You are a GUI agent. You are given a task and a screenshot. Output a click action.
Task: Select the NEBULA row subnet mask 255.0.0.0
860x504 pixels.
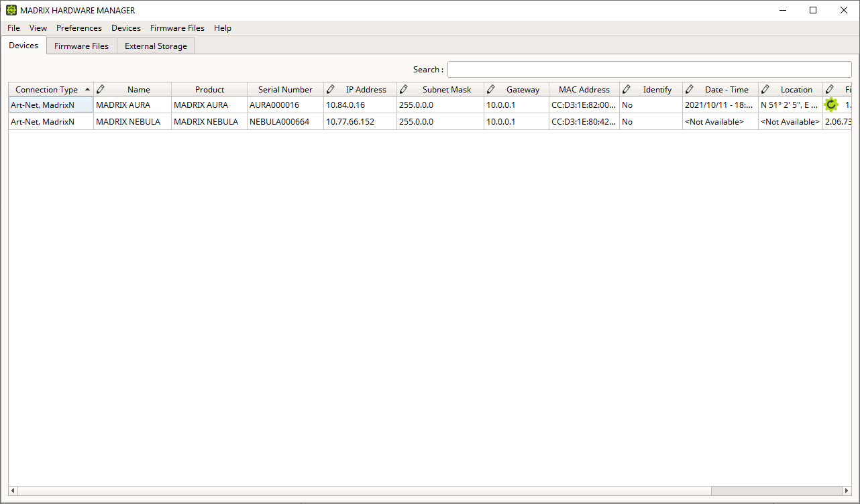tap(440, 122)
